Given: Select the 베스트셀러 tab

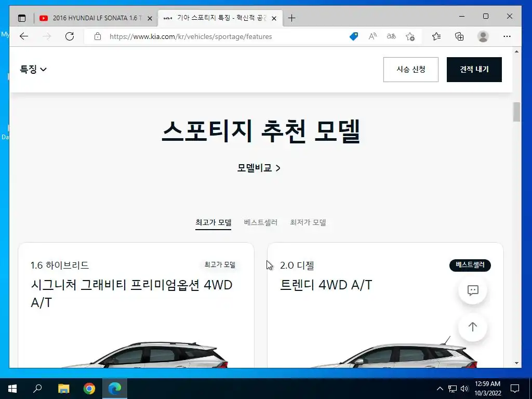Looking at the screenshot, I should (x=261, y=222).
